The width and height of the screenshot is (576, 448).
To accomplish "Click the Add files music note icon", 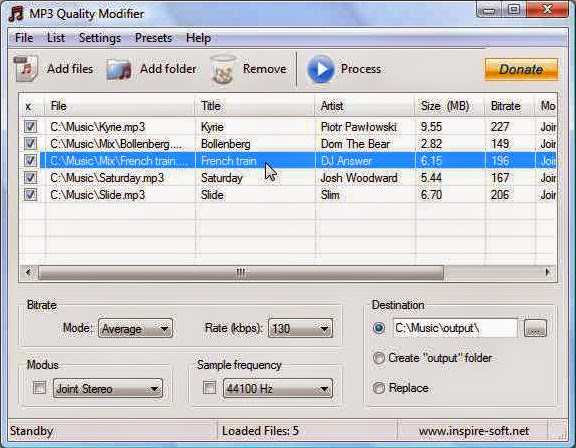I will (x=26, y=69).
